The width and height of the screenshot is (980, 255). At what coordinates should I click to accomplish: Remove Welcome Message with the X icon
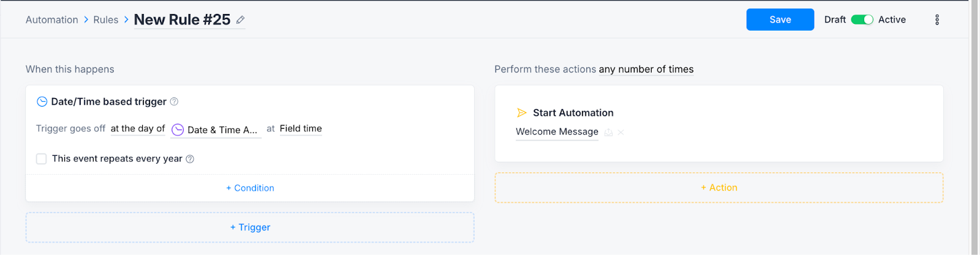pos(621,132)
